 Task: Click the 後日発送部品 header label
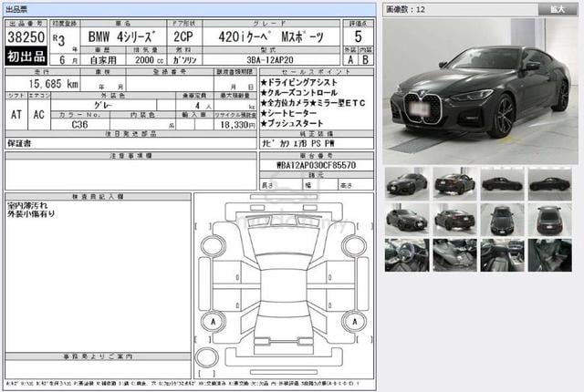click(x=130, y=133)
